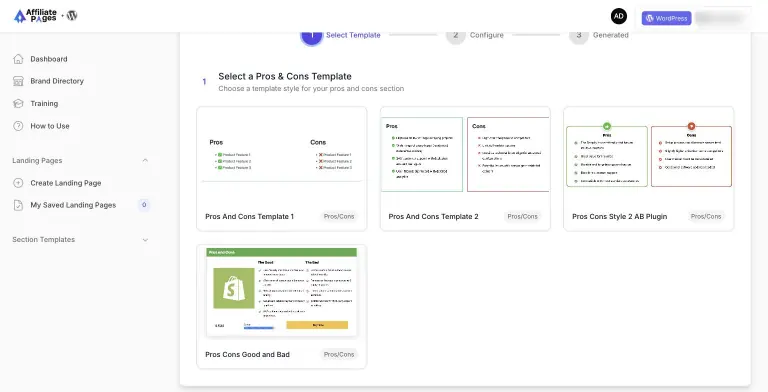Select the Pros And Cons Template 2 preview

click(465, 154)
